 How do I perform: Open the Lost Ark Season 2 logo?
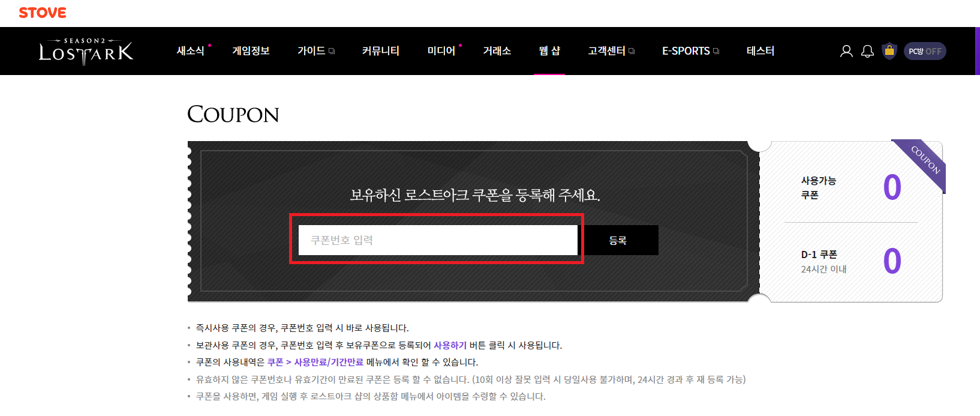pos(86,51)
